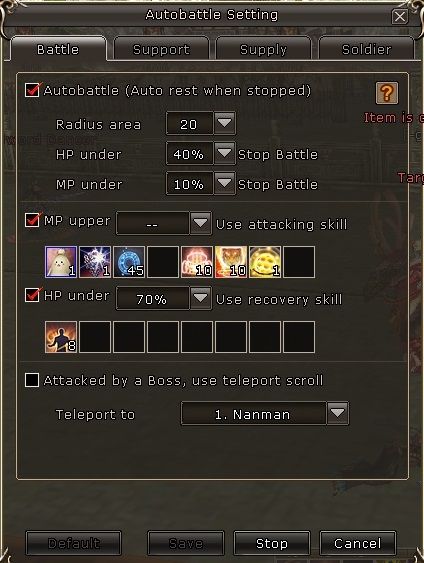Screen dimensions: 424x563
Task: Toggle the Autobattle auto rest checkbox
Action: pyautogui.click(x=32, y=90)
